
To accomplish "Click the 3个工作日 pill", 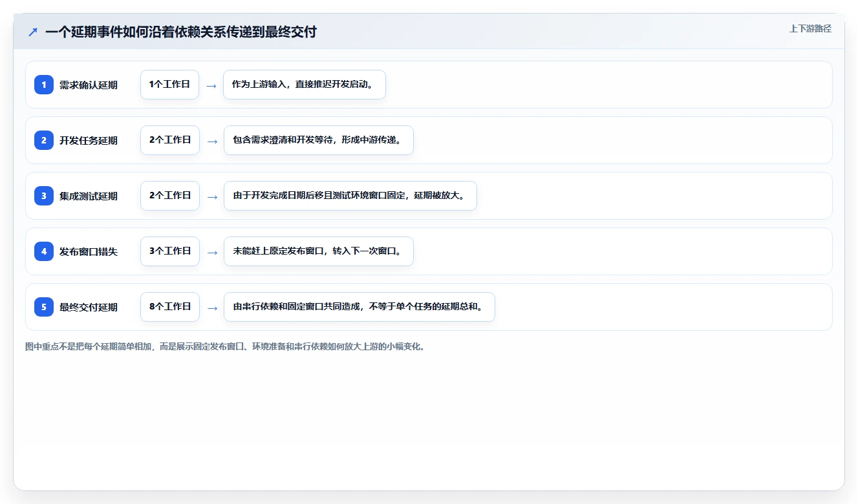I will [x=170, y=251].
